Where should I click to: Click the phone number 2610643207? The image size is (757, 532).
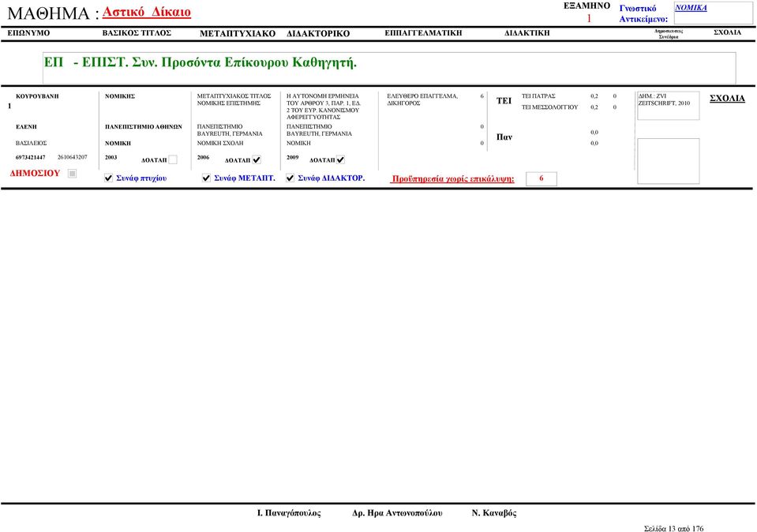(x=73, y=157)
